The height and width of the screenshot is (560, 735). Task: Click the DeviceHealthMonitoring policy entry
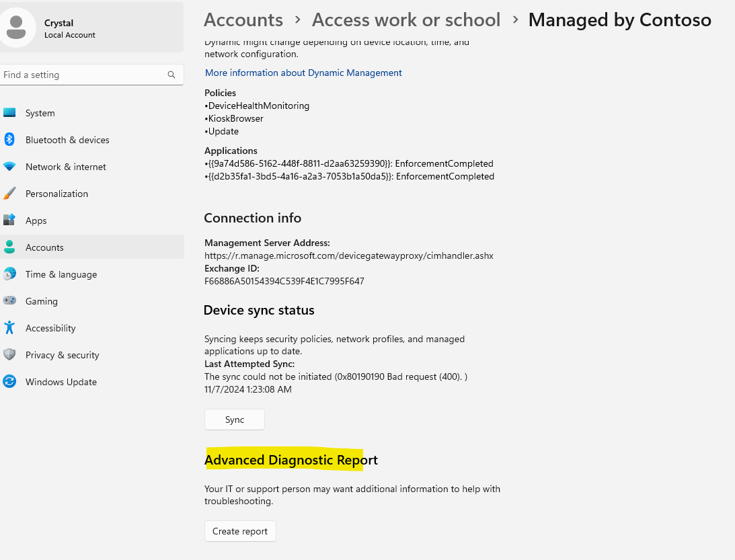point(257,106)
